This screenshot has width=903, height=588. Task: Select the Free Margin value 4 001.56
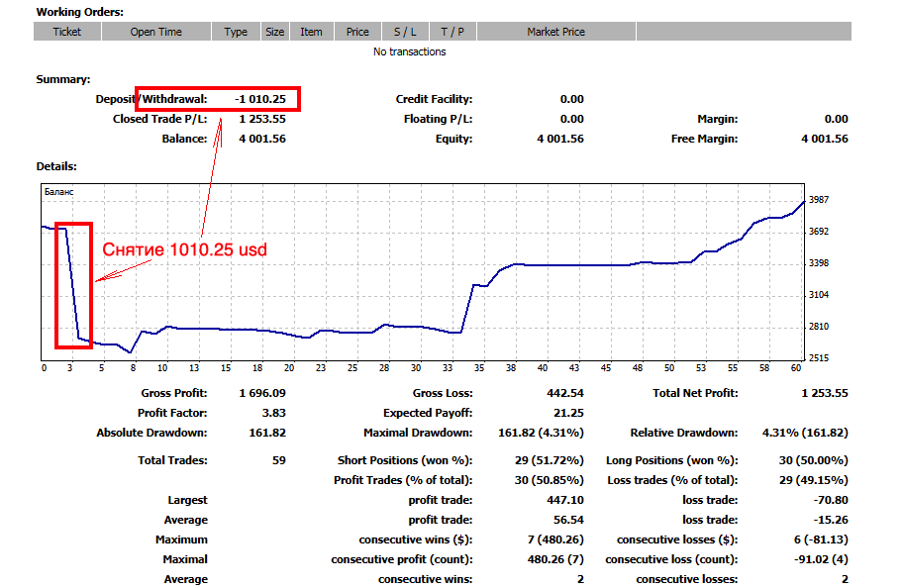tap(824, 139)
